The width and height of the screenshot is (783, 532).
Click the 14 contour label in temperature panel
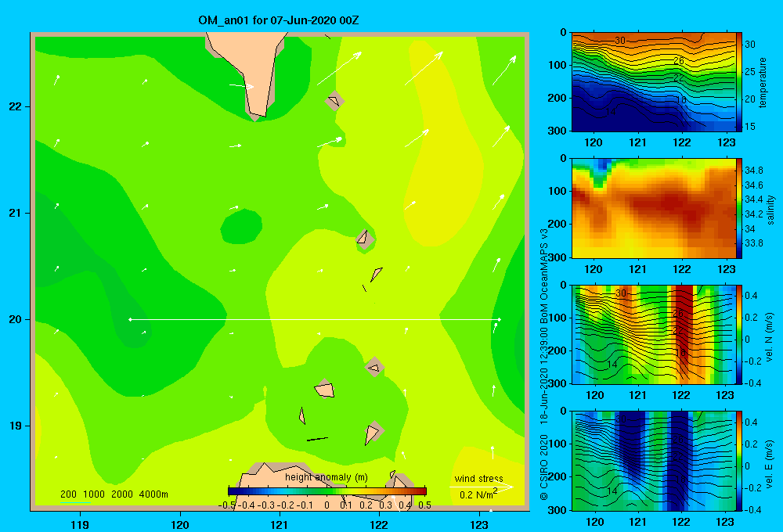click(x=611, y=112)
